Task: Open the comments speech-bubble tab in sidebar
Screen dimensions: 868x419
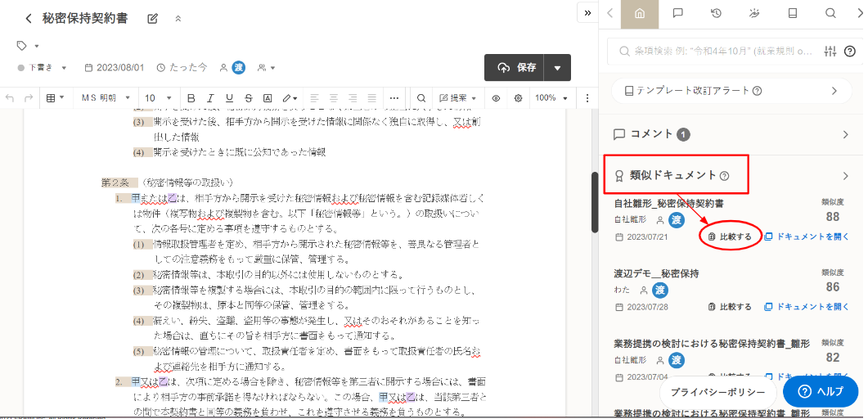Action: point(677,13)
